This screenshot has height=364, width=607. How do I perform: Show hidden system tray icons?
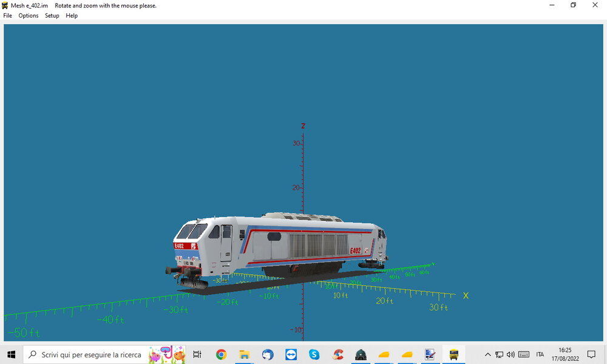click(488, 354)
